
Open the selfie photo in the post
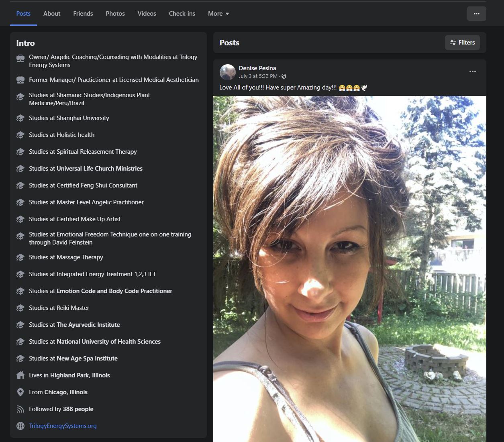(x=350, y=269)
